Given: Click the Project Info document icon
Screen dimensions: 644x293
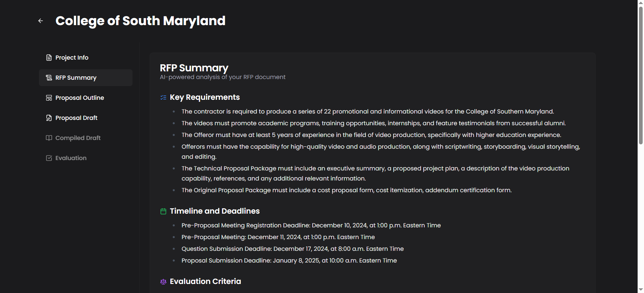Looking at the screenshot, I should (x=49, y=58).
